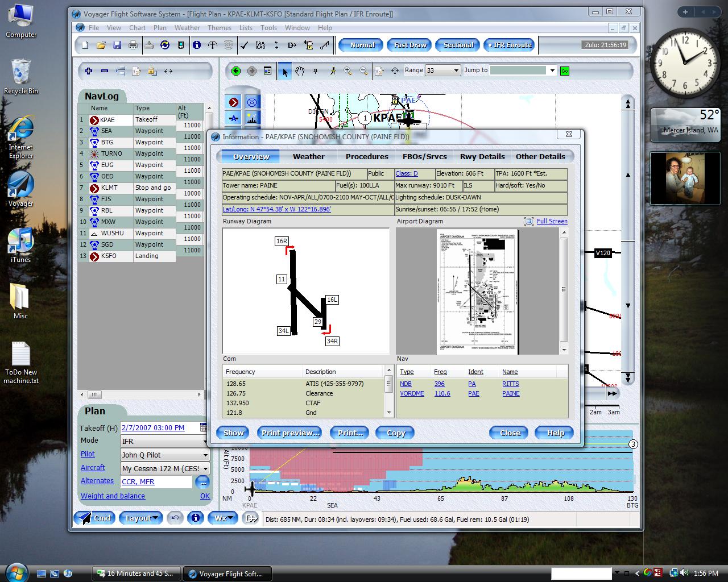Remove a waypoint with the minus icon

click(105, 71)
